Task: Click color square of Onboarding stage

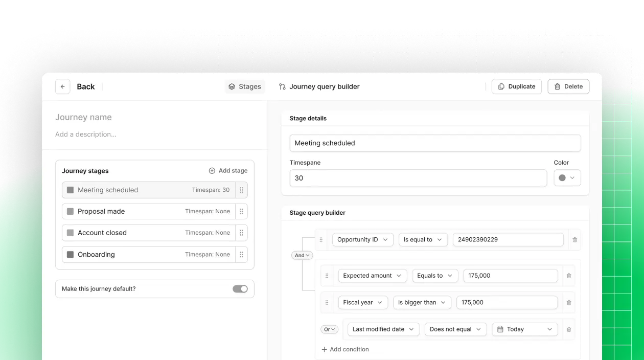Action: [71, 254]
